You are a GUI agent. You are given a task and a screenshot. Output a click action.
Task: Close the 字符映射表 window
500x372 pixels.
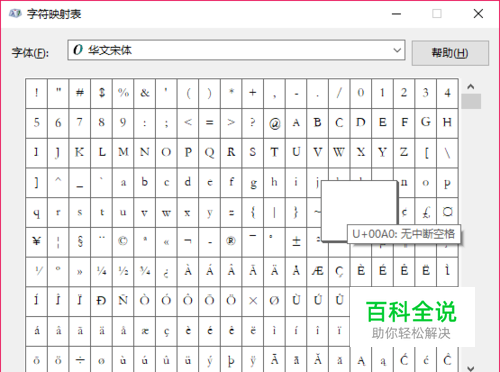(478, 14)
